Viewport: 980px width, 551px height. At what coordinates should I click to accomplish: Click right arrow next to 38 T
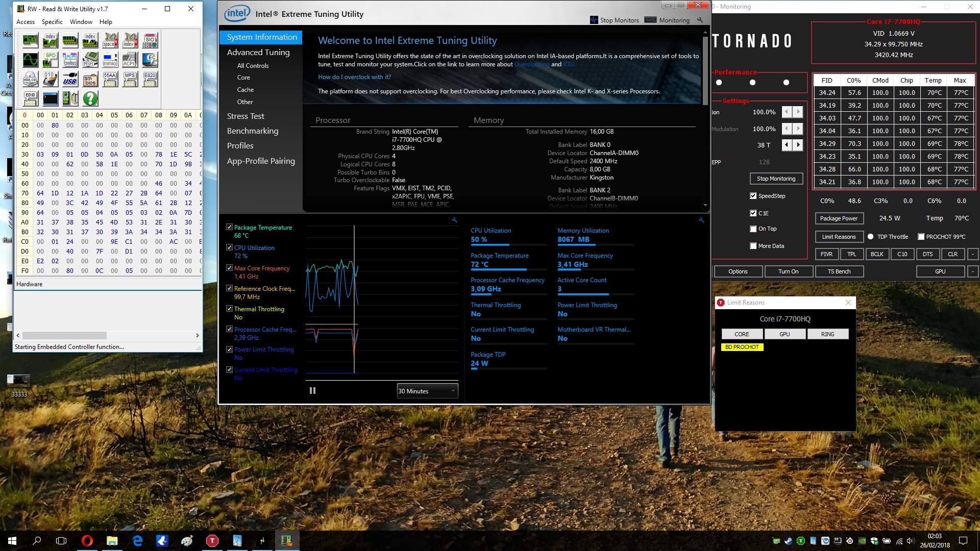tap(798, 145)
